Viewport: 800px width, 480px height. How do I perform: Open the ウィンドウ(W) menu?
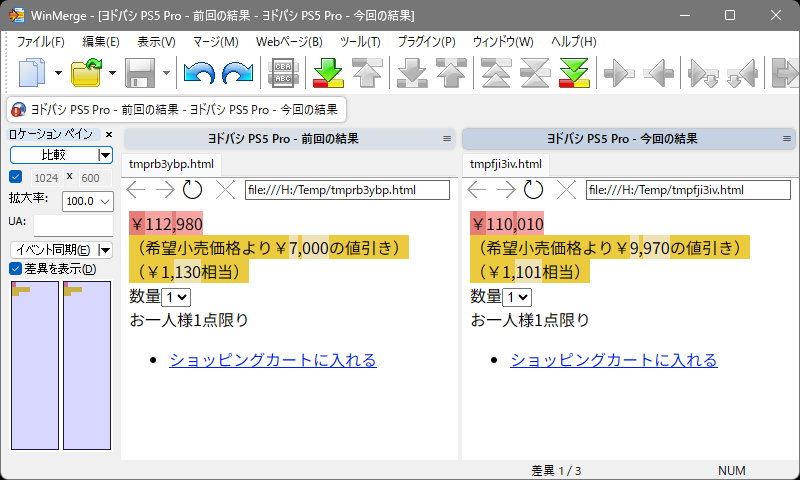(x=503, y=42)
